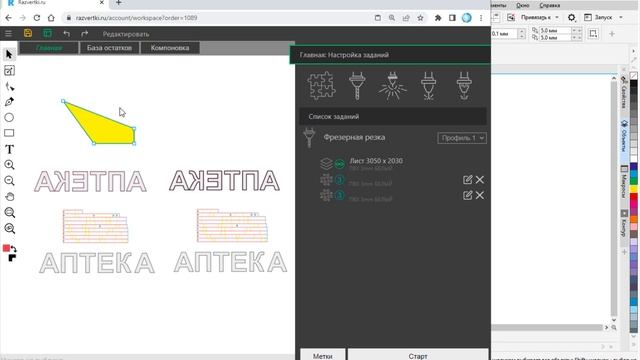Click the green layout icon

pyautogui.click(x=47, y=33)
